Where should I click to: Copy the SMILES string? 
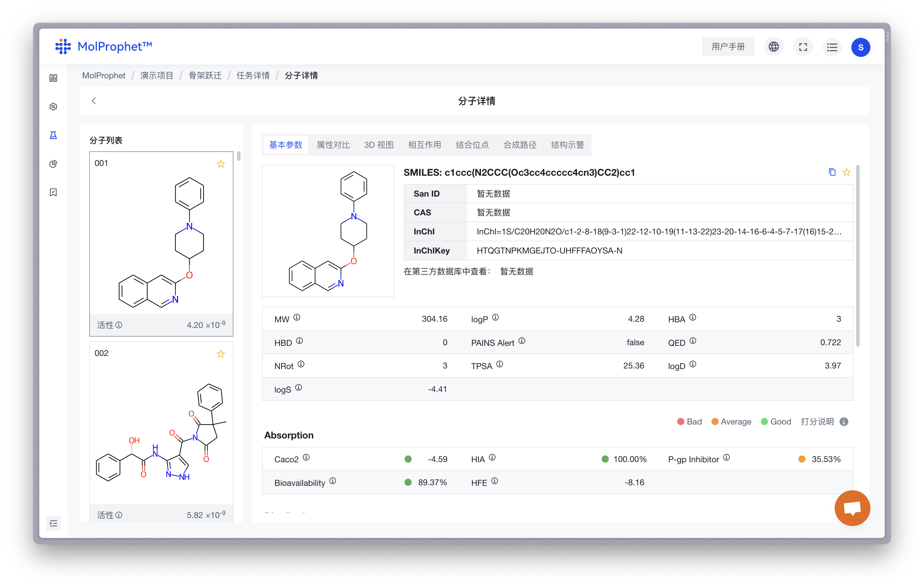pyautogui.click(x=831, y=172)
